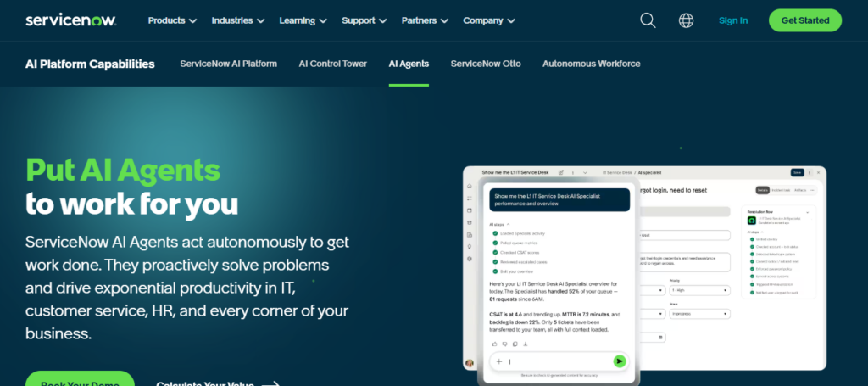Click the 'Pulled queue metrics' step

515,243
